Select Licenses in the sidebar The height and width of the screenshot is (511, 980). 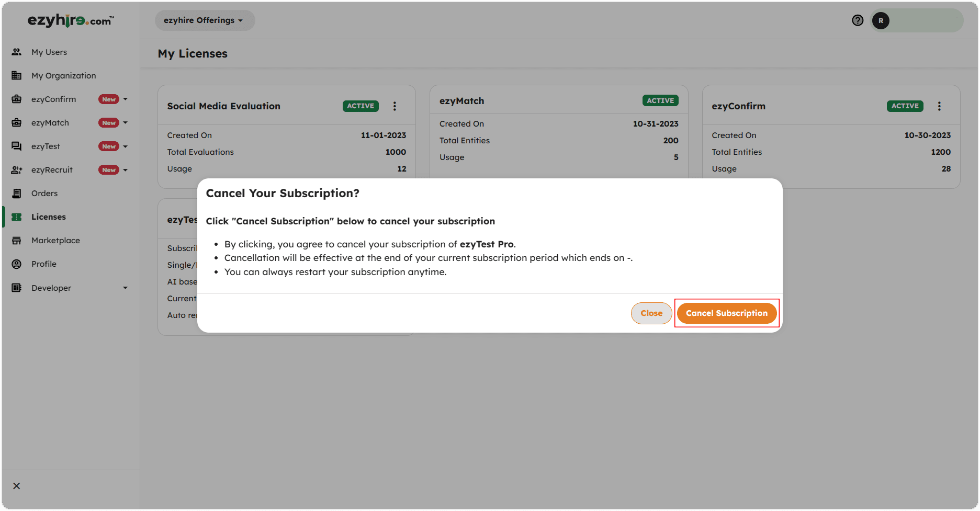point(49,217)
